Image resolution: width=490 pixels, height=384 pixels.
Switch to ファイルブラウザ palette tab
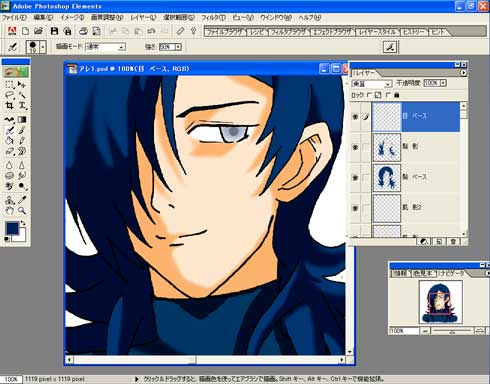[x=224, y=32]
